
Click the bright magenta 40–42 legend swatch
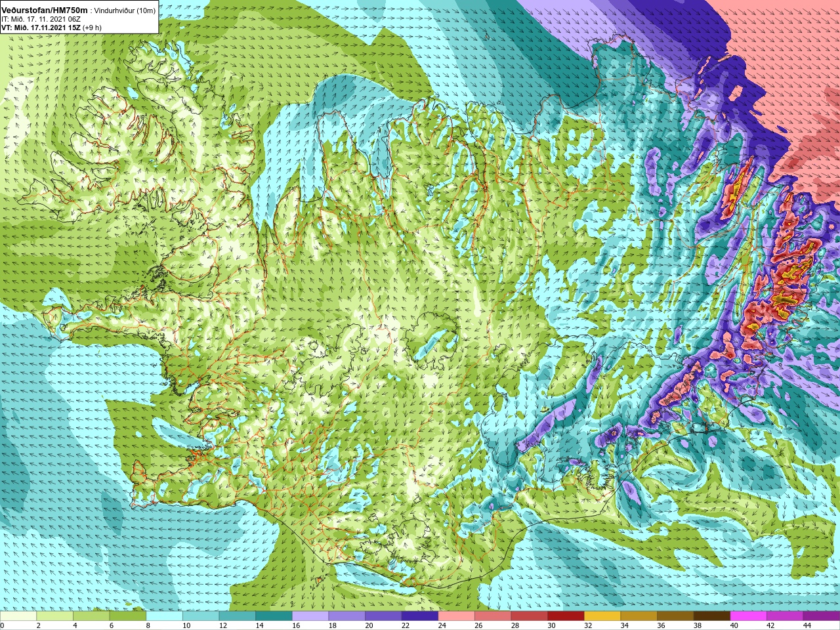749,616
